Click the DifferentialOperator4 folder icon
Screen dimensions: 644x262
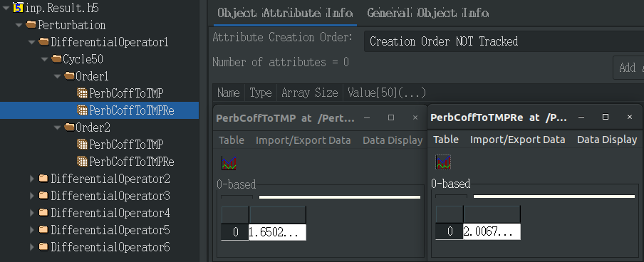[43, 213]
